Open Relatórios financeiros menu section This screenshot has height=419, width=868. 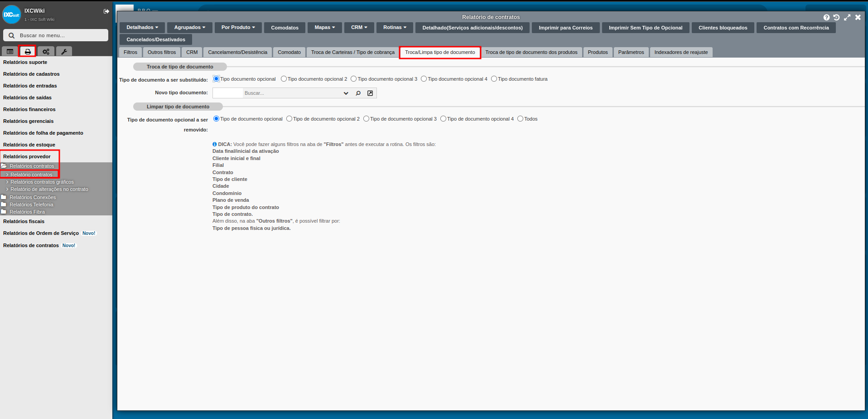point(29,109)
